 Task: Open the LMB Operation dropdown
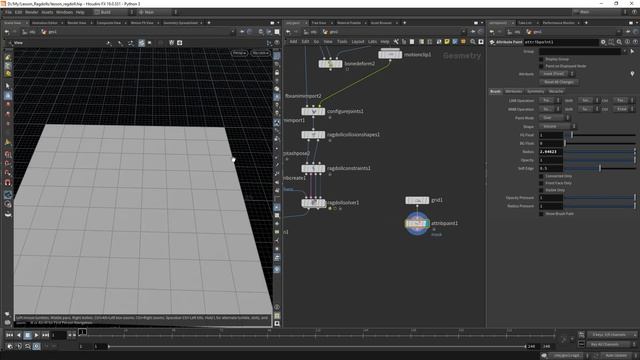pos(549,100)
